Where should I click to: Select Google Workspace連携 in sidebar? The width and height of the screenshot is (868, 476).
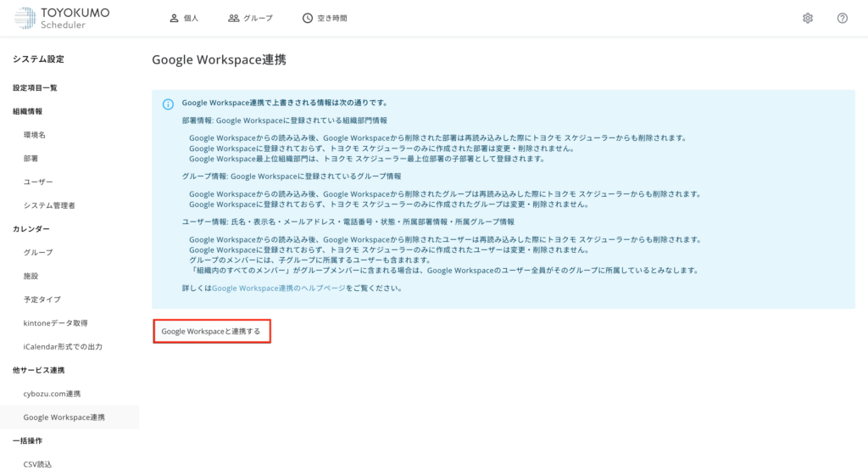(70, 417)
